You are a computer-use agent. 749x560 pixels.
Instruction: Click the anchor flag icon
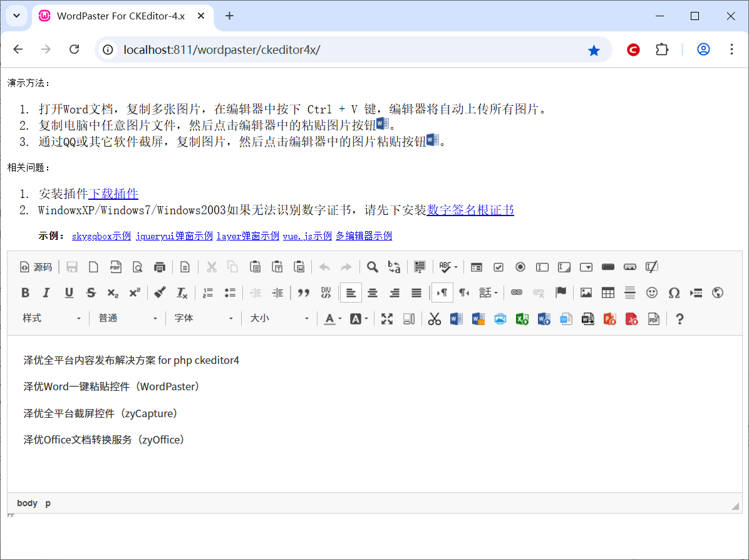pos(561,293)
